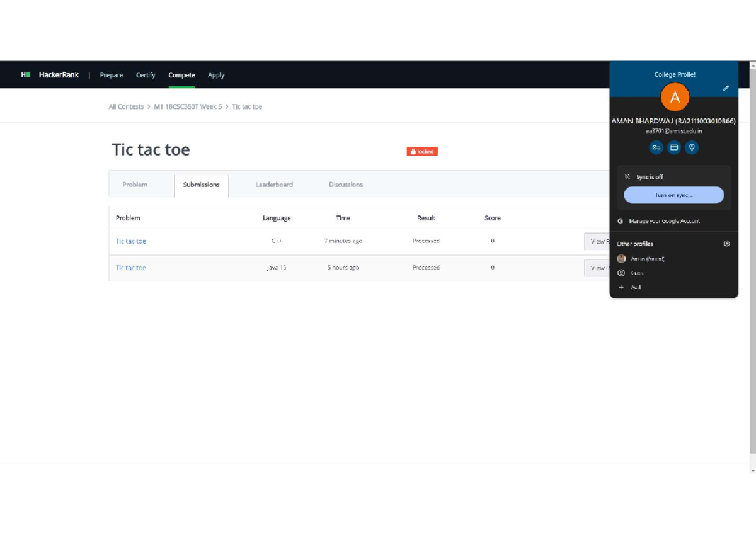This screenshot has height=534, width=756.
Task: Click the Google G icon
Action: pyautogui.click(x=621, y=221)
